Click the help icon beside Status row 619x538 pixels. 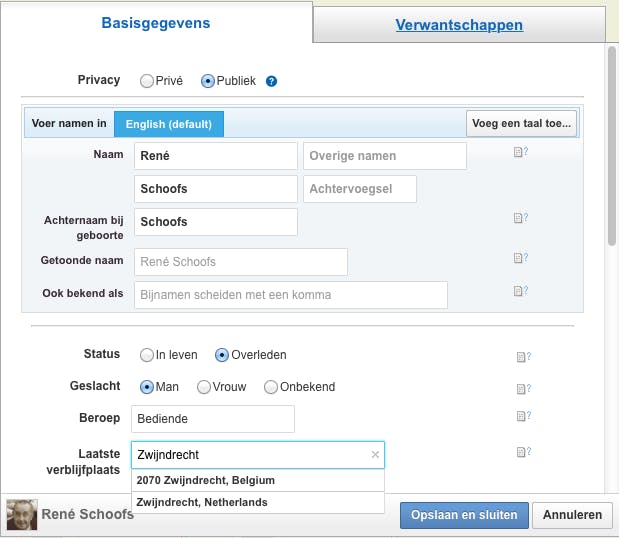pos(522,357)
